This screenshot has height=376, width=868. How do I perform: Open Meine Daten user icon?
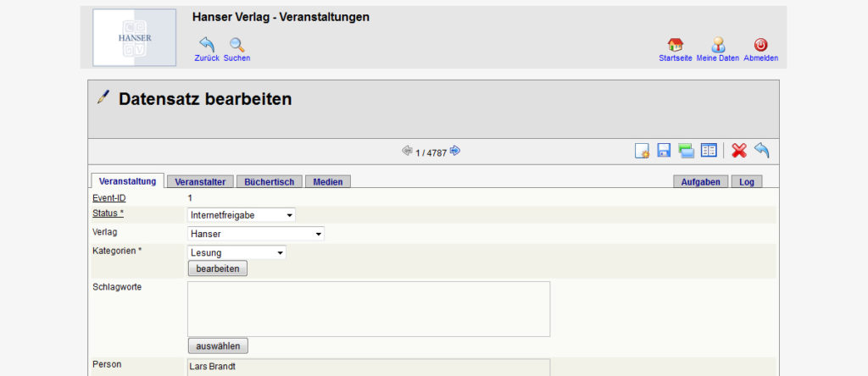point(718,45)
